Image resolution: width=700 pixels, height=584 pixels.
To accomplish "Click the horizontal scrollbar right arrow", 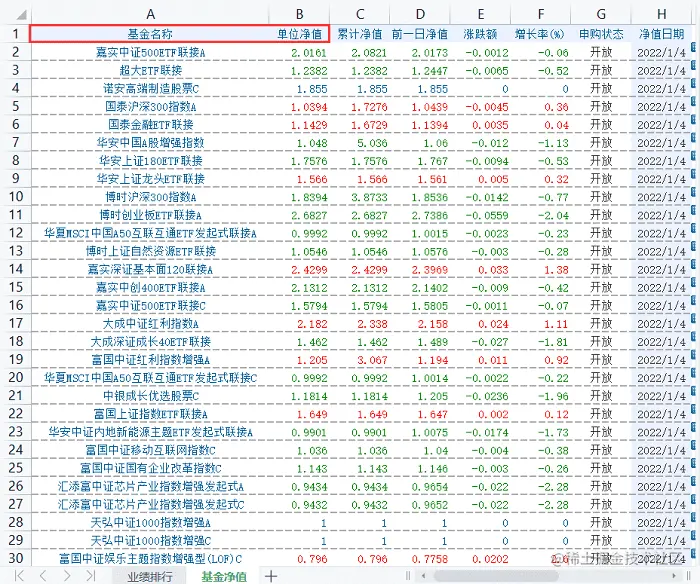I will 674,576.
